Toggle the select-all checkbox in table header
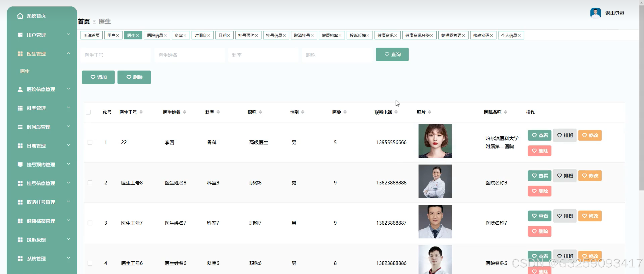This screenshot has width=644, height=274. click(x=88, y=112)
